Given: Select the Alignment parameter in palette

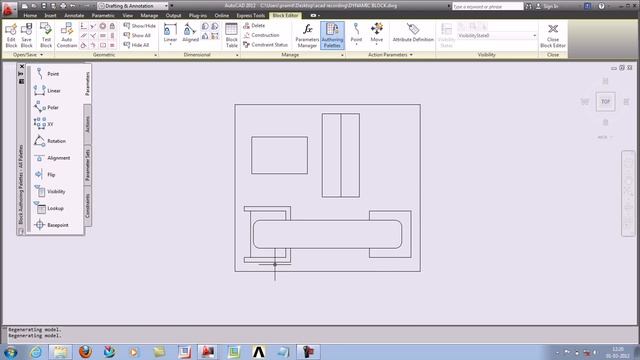Looking at the screenshot, I should (52, 158).
